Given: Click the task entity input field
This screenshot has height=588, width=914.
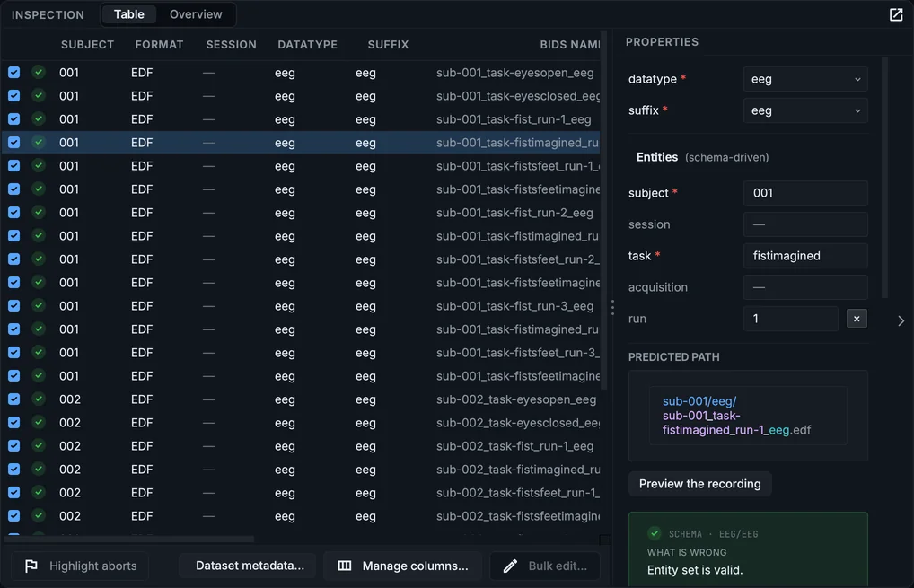Looking at the screenshot, I should [805, 256].
